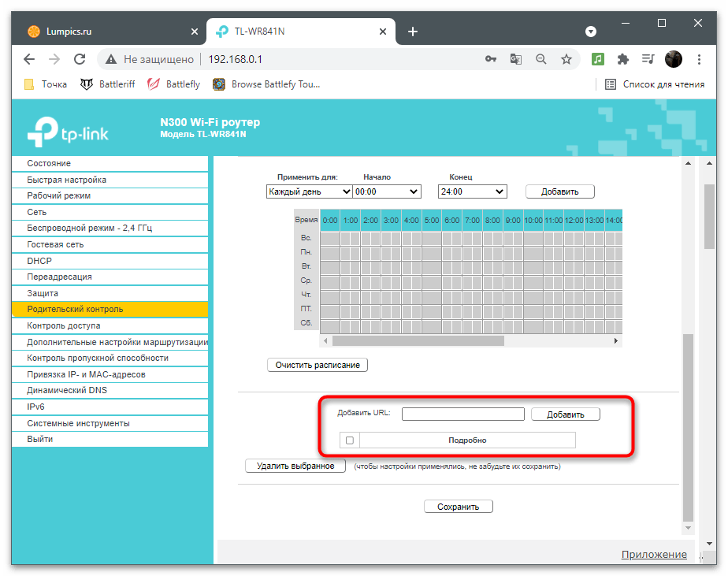728x576 pixels.
Task: Go back with the browser back arrow
Action: pyautogui.click(x=29, y=59)
